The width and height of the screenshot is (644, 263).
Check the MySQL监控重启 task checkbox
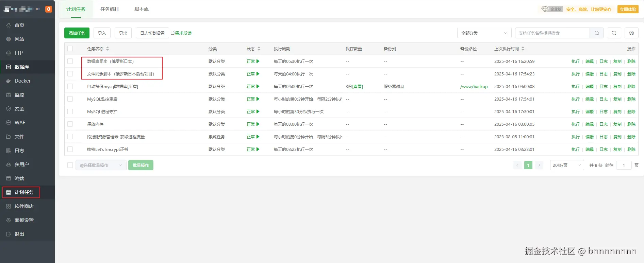[x=70, y=99]
